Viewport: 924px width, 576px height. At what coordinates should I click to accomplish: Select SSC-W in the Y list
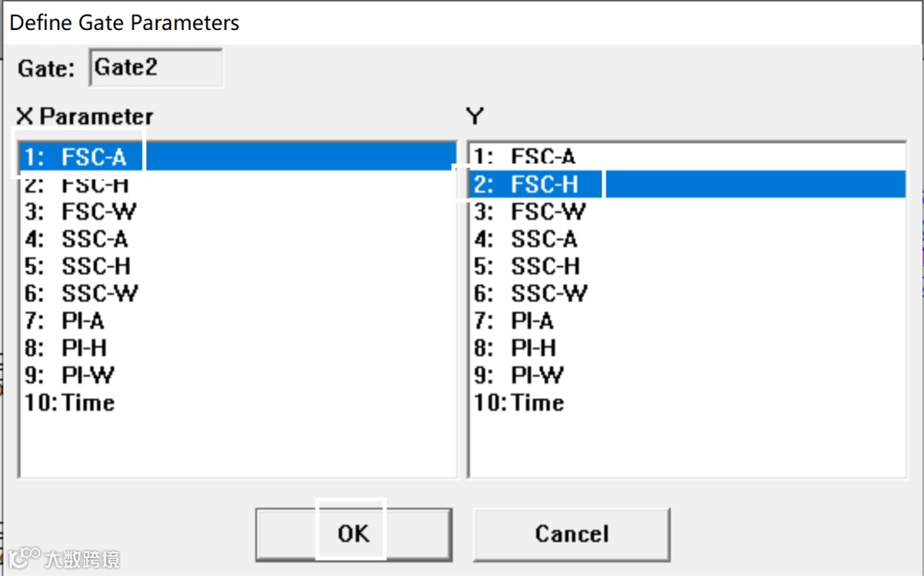(549, 294)
